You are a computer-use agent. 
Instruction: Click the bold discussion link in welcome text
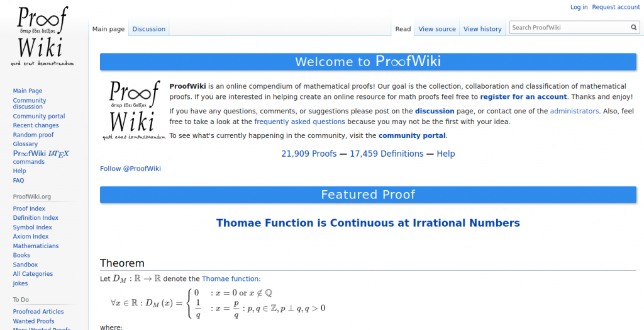(x=435, y=111)
